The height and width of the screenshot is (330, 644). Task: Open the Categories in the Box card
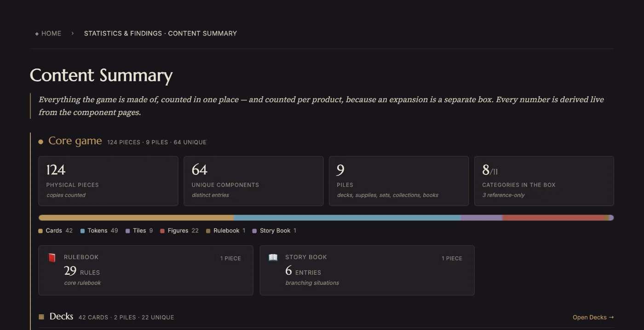544,181
